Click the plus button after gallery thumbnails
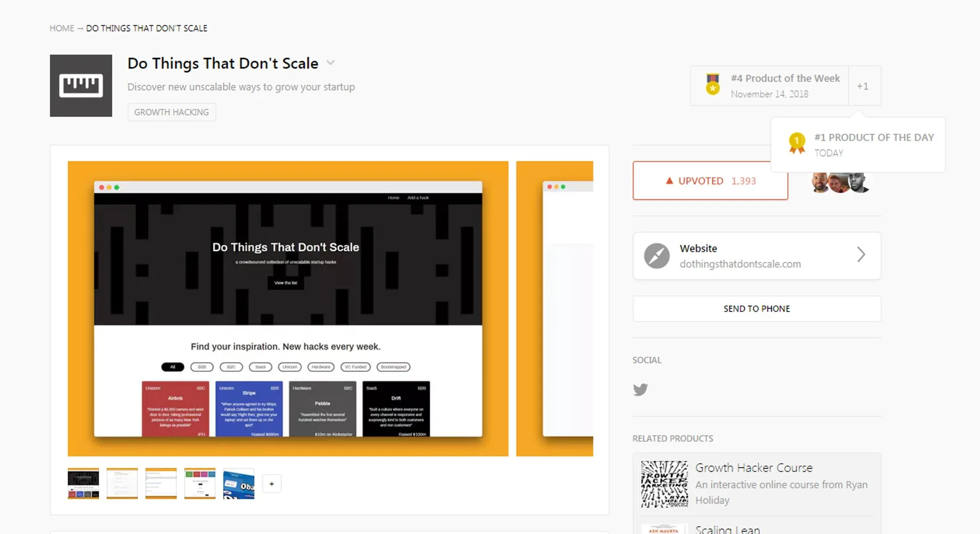This screenshot has width=980, height=534. pos(272,484)
